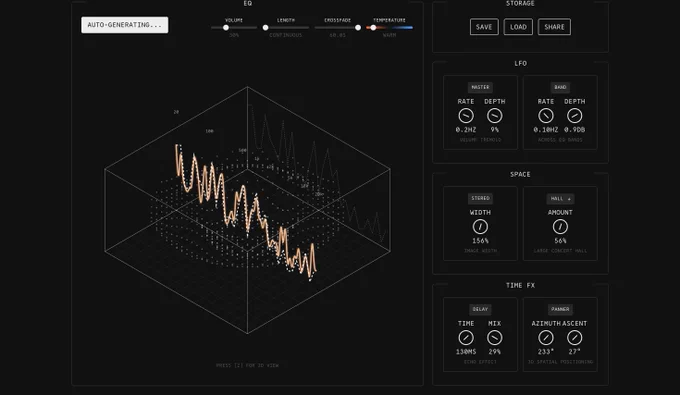Toggle the DELAY effect tag
Image resolution: width=680 pixels, height=395 pixels.
tap(480, 309)
